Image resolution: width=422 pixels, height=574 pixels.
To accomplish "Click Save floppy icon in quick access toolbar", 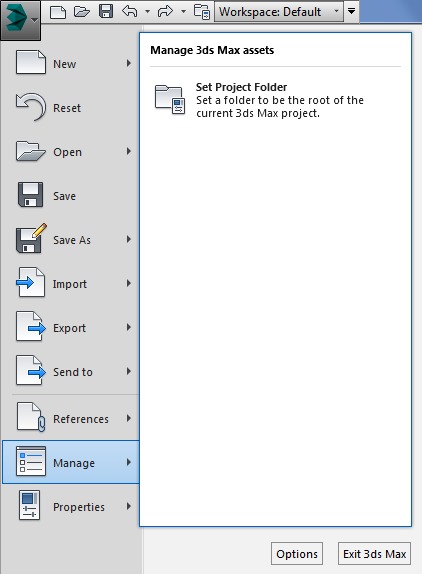I will point(106,11).
